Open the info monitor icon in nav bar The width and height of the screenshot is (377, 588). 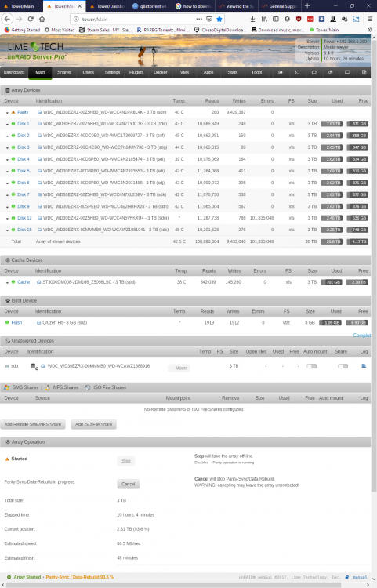pos(347,72)
